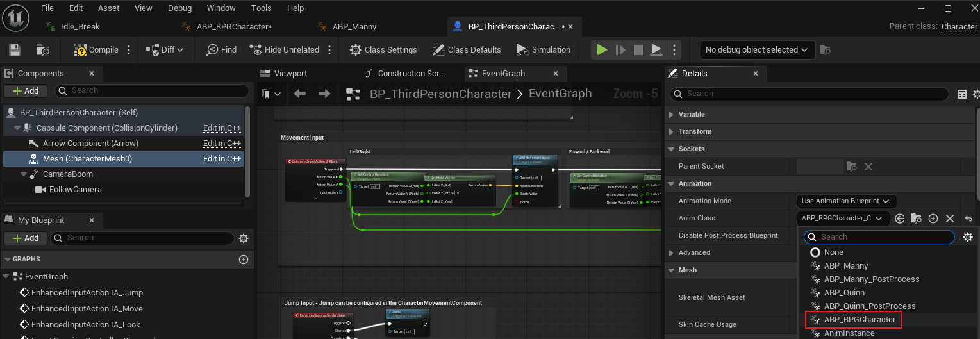Viewport: 980px width, 339px height.
Task: Navigate forward in graph history
Action: [x=324, y=94]
